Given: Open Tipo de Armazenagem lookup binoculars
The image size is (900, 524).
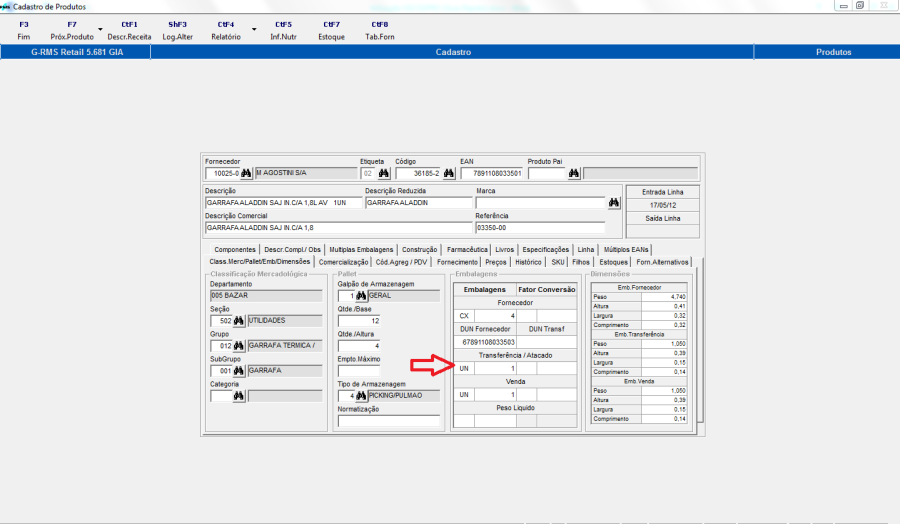Looking at the screenshot, I should (x=361, y=396).
